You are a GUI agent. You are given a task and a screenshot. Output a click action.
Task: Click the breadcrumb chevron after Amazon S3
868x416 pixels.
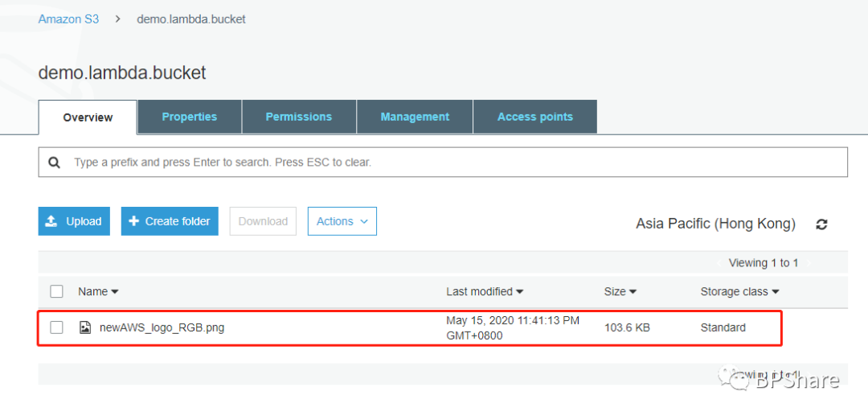(x=118, y=19)
